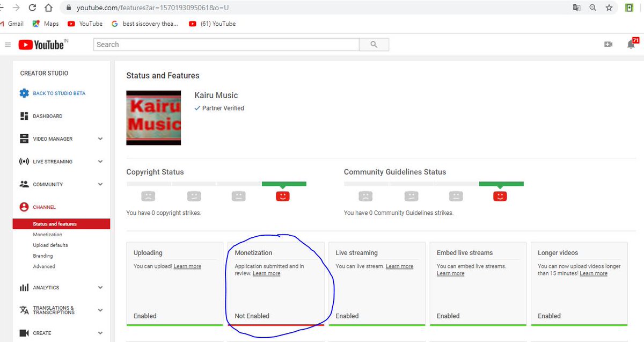Screen dimensions: 644x342
Task: Open Translations & Transcriptions section
Action: 54,310
